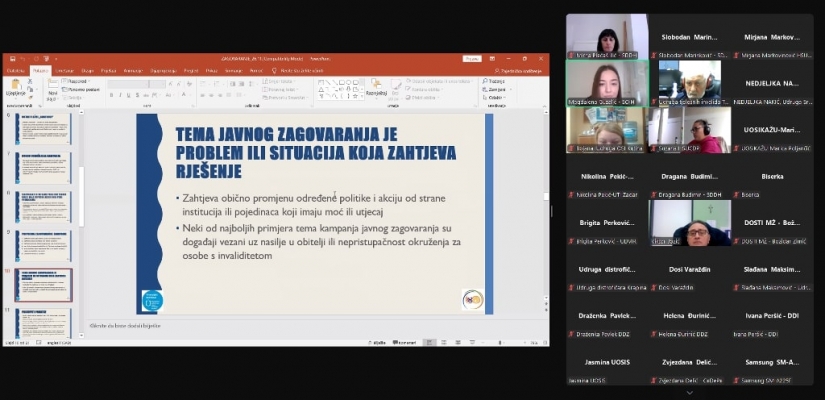Screen dimensions: 825x400
Task: Toggle Bold formatting in the font group
Action: coord(112,96)
